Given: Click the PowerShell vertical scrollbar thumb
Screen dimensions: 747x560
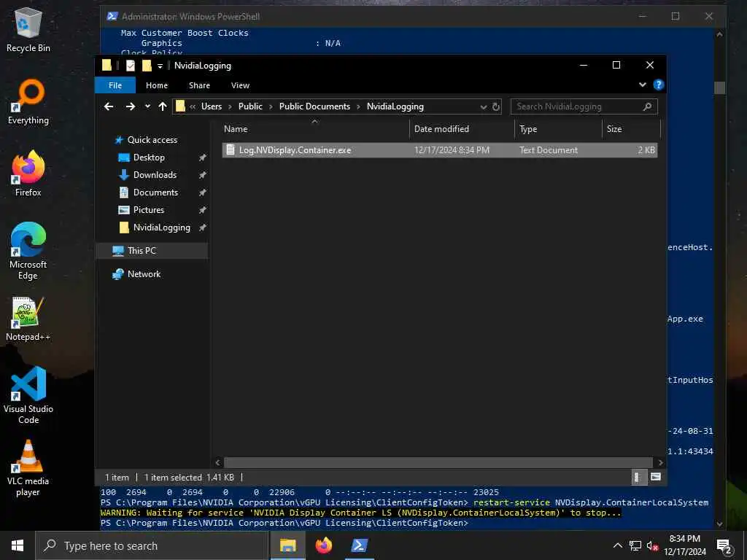Looking at the screenshot, I should coord(719,87).
